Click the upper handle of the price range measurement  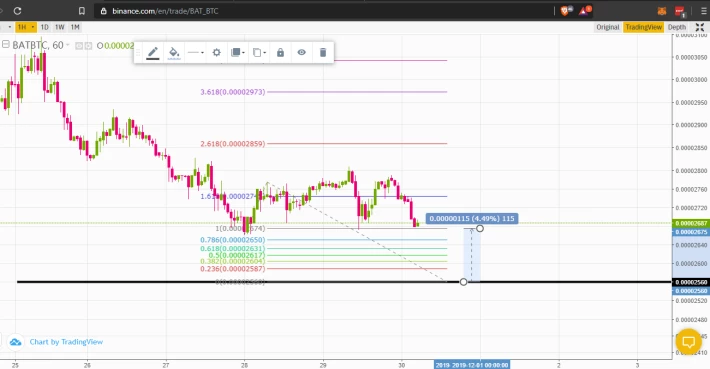(x=480, y=228)
